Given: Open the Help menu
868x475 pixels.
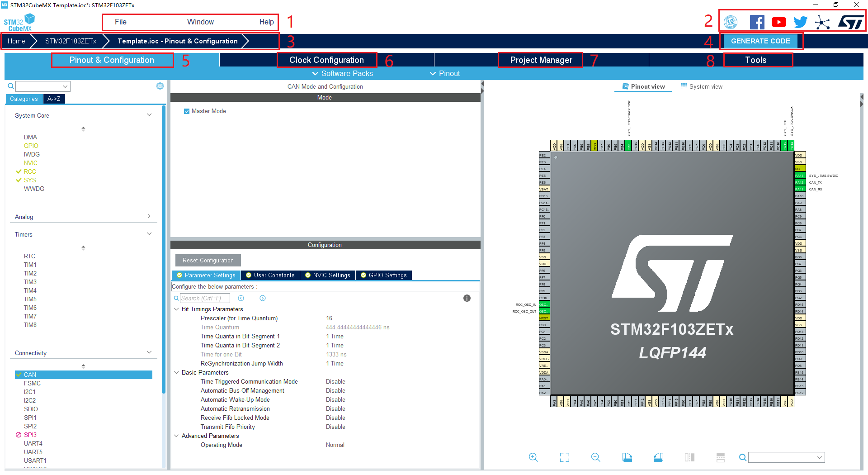Looking at the screenshot, I should 266,22.
